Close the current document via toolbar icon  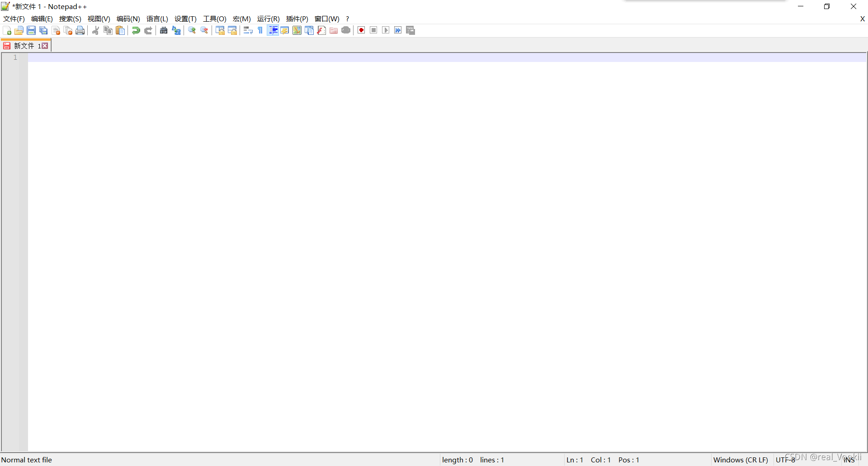pos(56,30)
